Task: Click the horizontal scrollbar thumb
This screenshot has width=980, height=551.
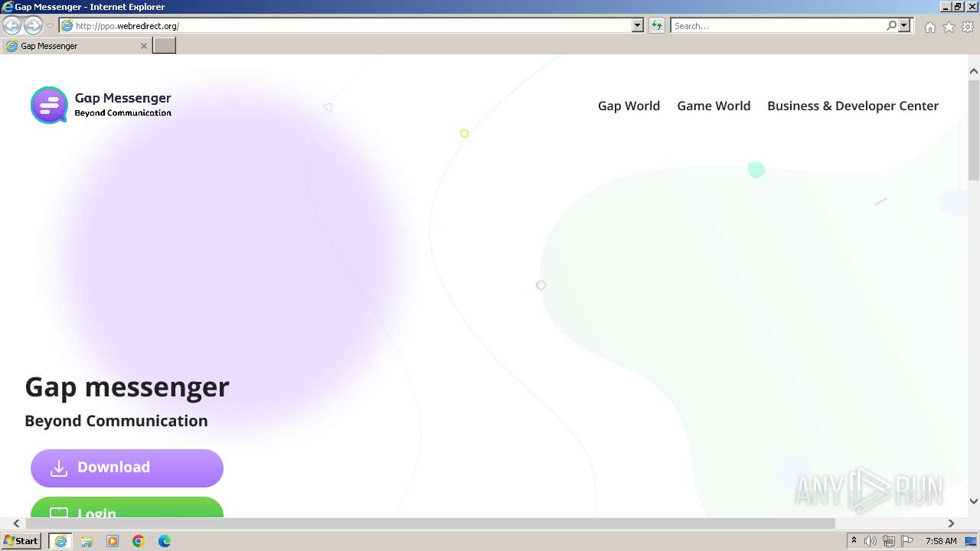Action: coord(430,523)
